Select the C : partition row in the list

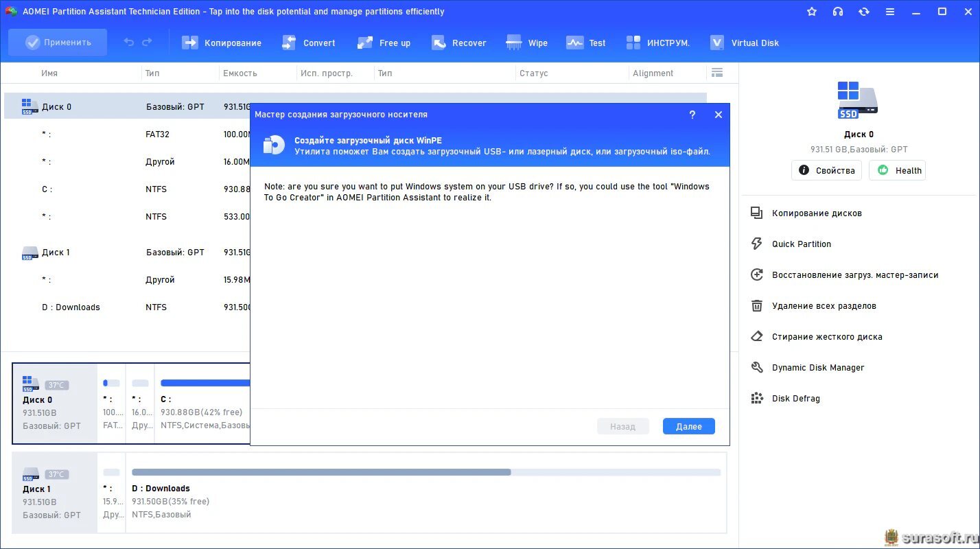(126, 189)
